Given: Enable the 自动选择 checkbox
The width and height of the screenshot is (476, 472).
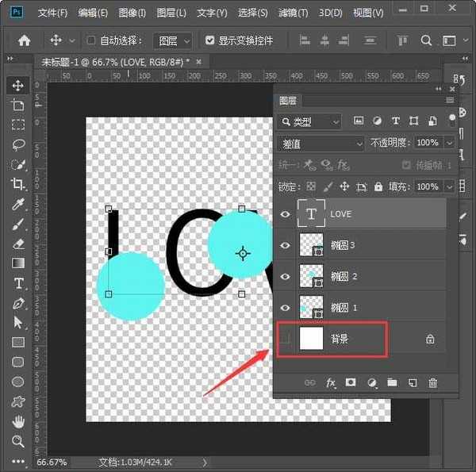Looking at the screenshot, I should tap(91, 40).
